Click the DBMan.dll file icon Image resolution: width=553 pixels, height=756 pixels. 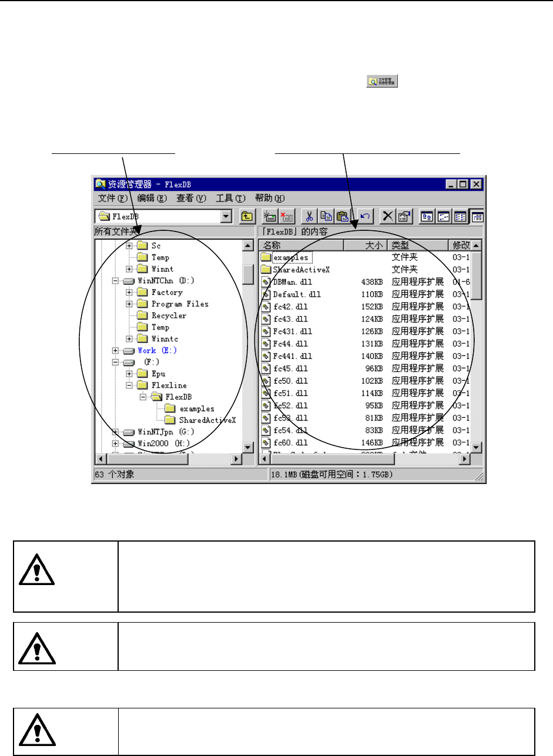click(x=266, y=282)
